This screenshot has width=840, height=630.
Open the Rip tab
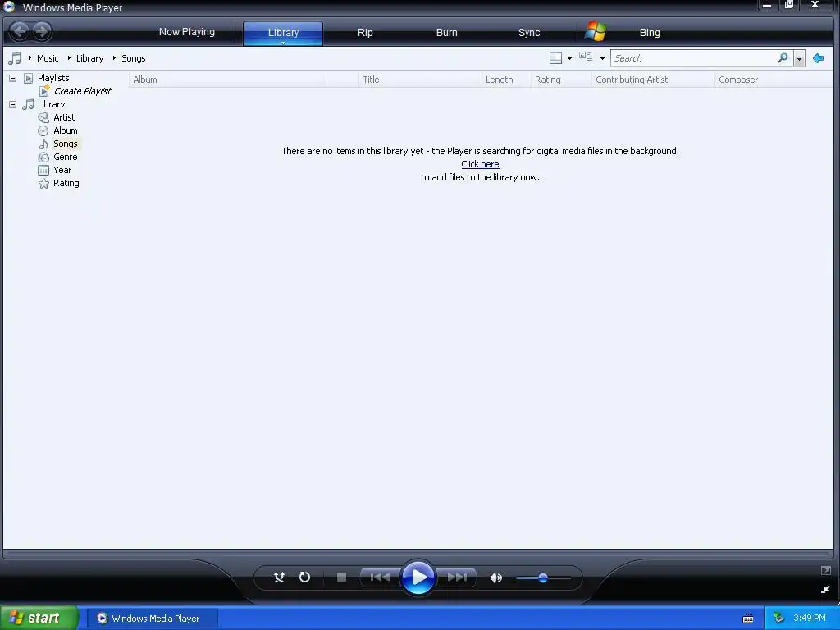tap(365, 33)
